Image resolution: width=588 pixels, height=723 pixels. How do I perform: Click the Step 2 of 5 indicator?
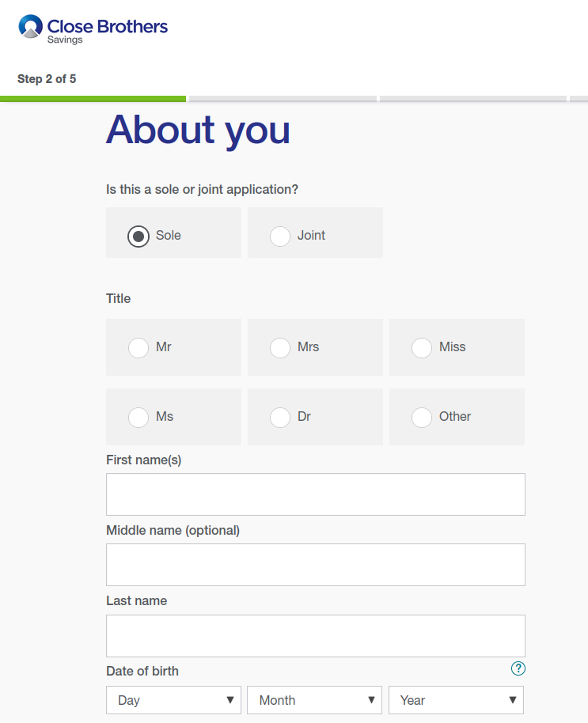(47, 79)
